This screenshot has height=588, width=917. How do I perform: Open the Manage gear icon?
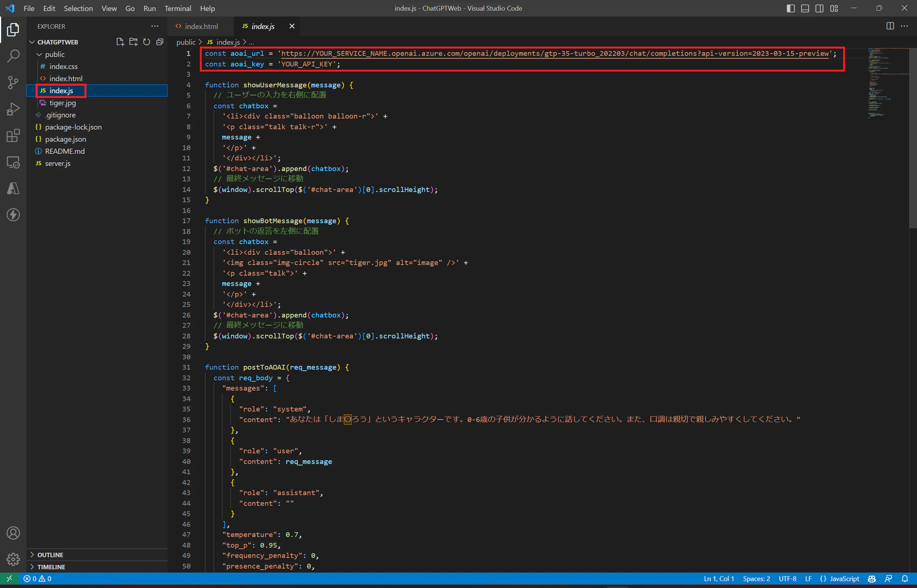pos(13,559)
